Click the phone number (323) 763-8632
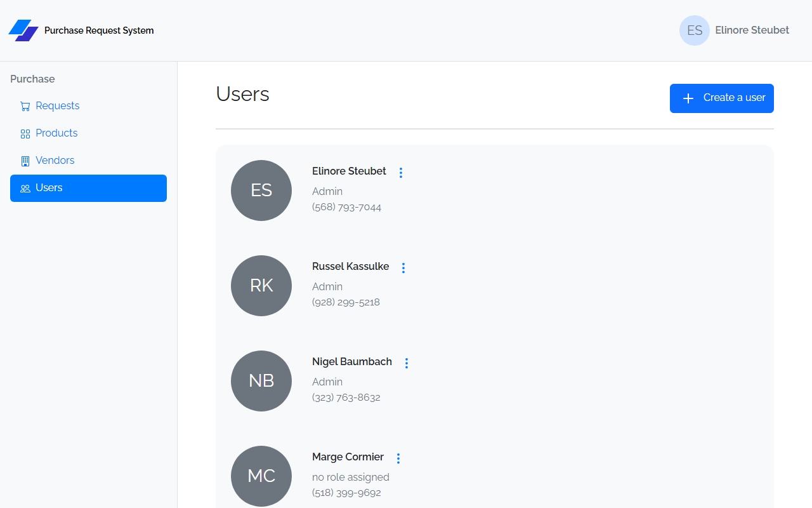 point(346,398)
